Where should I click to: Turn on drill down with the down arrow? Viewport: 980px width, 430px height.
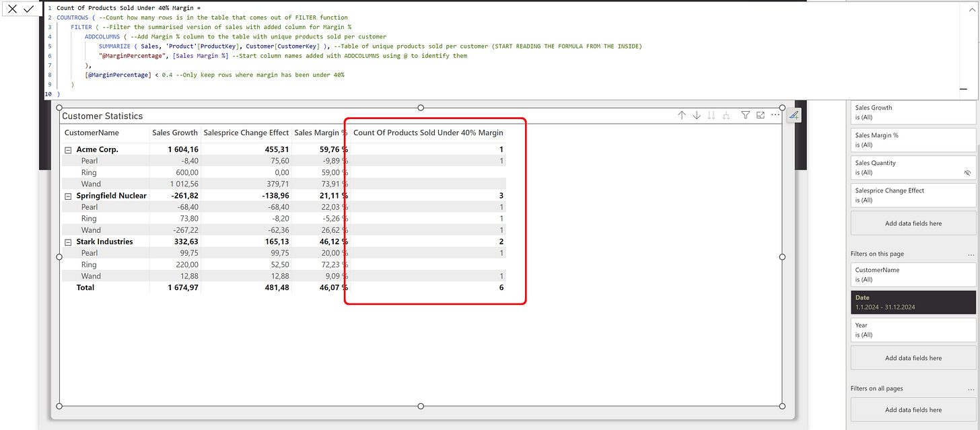coord(697,116)
